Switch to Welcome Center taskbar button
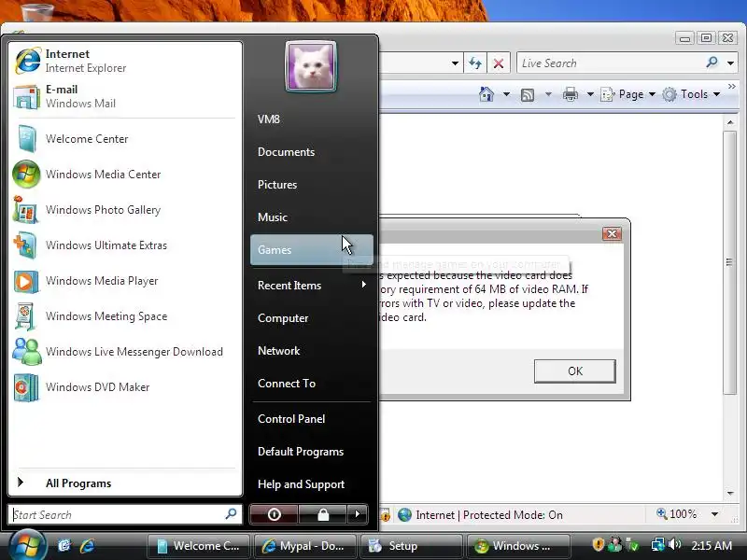The image size is (747, 560). (x=198, y=546)
